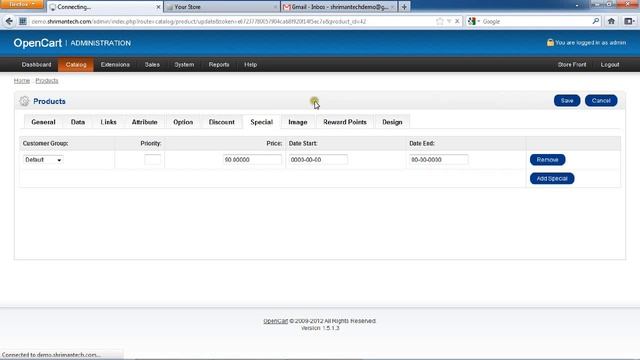Select the Reward Points tab

click(345, 122)
